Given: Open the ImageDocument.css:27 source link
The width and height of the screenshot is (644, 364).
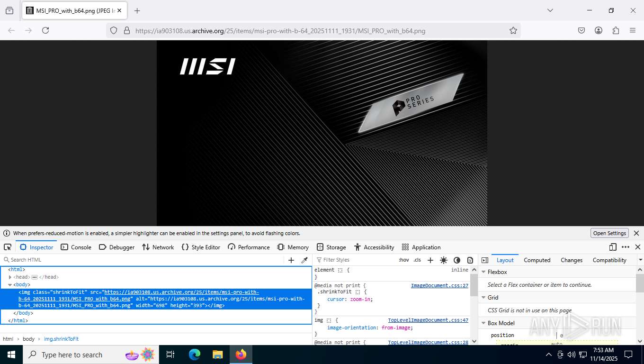Looking at the screenshot, I should pos(439,285).
